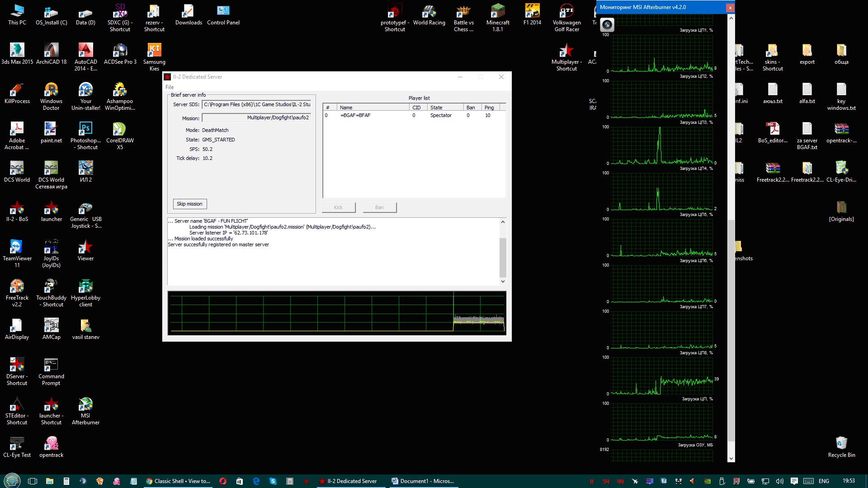Click camera icon in MSI Afterburner monitor
The width and height of the screenshot is (868, 488).
[x=607, y=25]
